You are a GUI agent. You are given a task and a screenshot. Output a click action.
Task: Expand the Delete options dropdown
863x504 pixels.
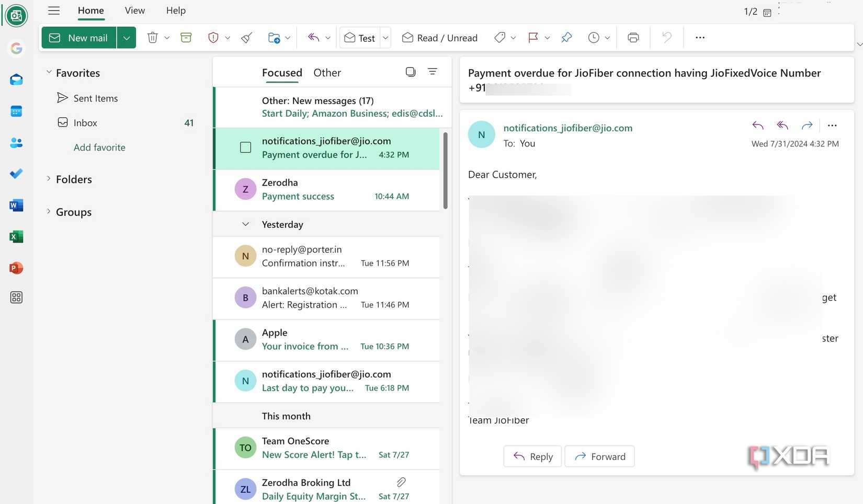pyautogui.click(x=167, y=38)
